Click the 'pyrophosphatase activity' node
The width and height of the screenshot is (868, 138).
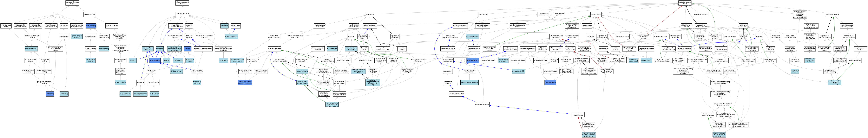121,60
